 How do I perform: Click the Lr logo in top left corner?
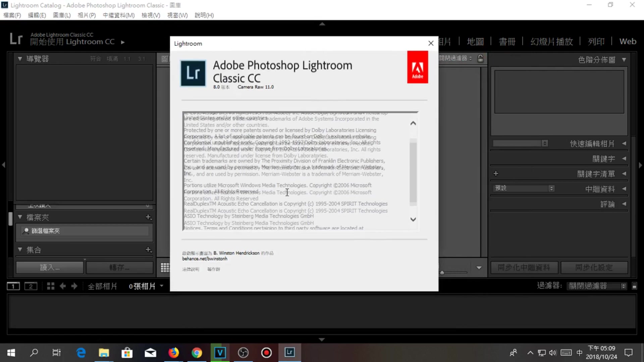15,39
